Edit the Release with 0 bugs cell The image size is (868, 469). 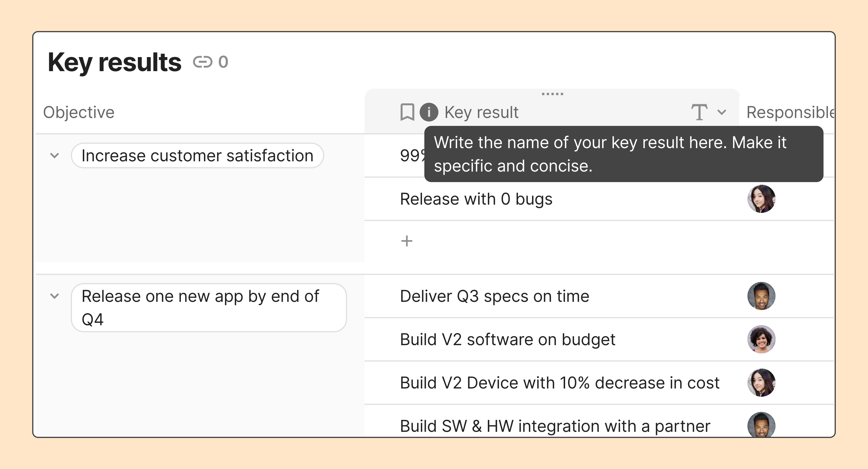click(476, 199)
